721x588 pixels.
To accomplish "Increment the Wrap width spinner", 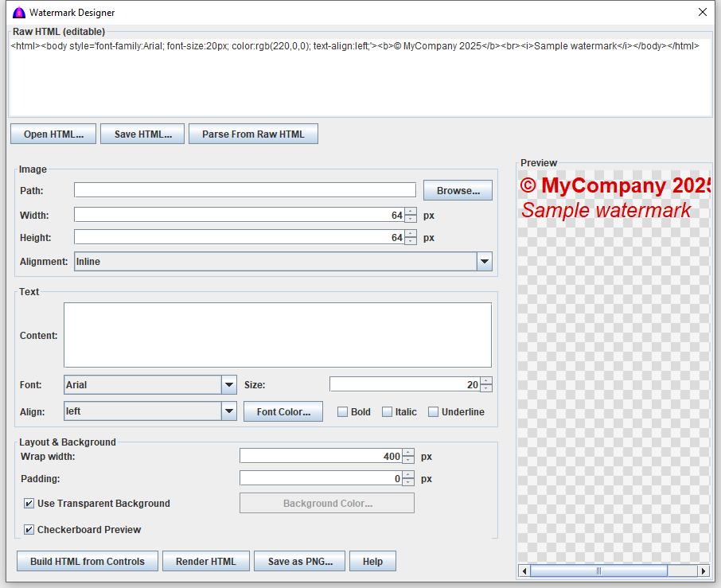I will (407, 452).
